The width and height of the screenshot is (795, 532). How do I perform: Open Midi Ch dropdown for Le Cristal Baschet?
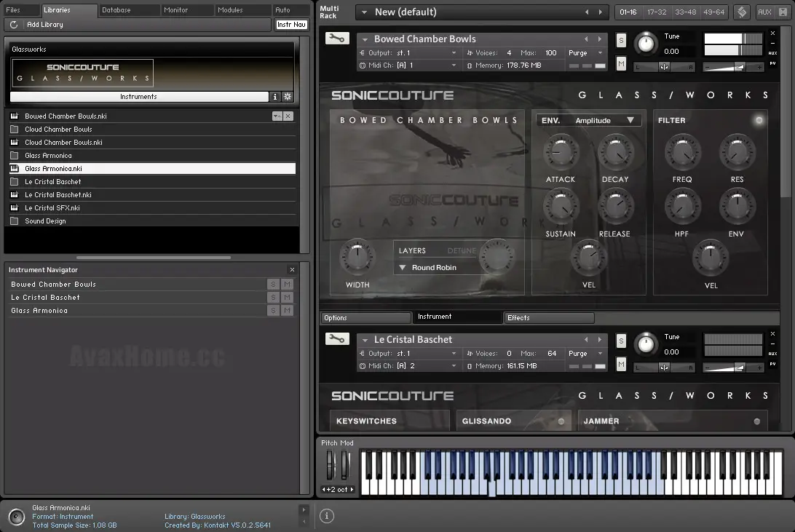454,366
